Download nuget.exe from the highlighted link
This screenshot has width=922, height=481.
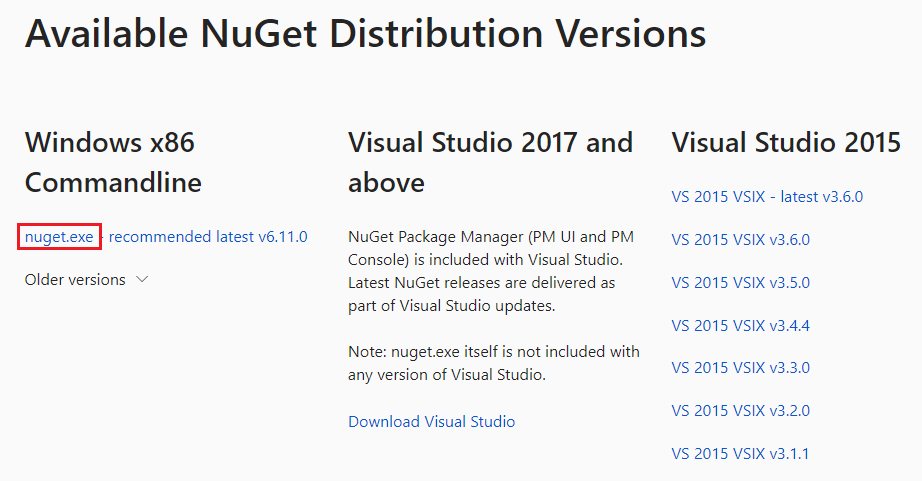(x=59, y=236)
